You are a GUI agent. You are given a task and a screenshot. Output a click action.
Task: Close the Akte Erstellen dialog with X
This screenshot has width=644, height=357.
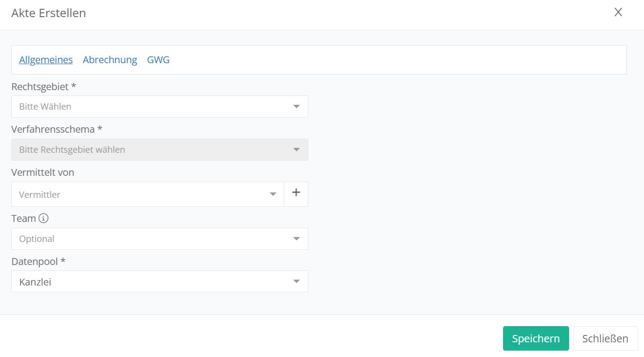tap(618, 13)
